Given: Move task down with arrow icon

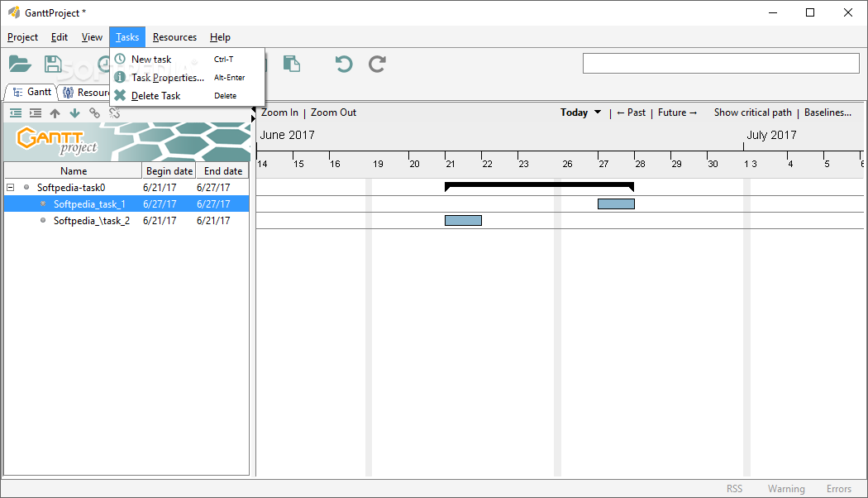Looking at the screenshot, I should (x=74, y=113).
